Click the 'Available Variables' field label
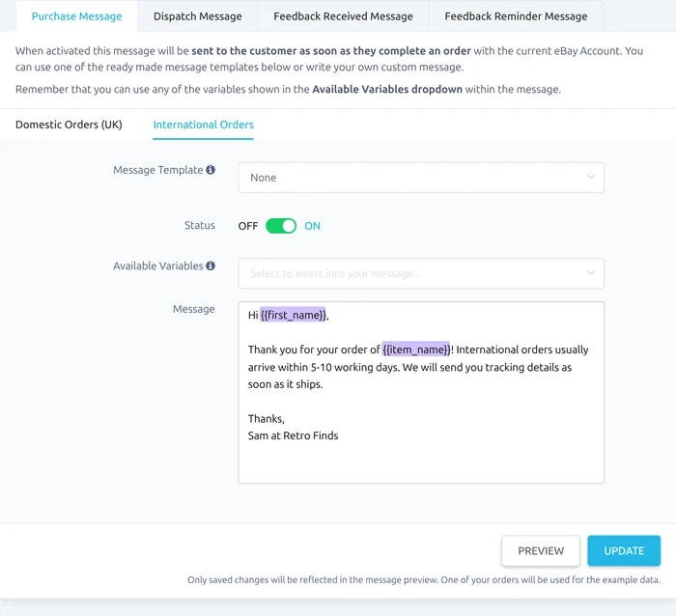The height and width of the screenshot is (616, 676). coord(157,266)
